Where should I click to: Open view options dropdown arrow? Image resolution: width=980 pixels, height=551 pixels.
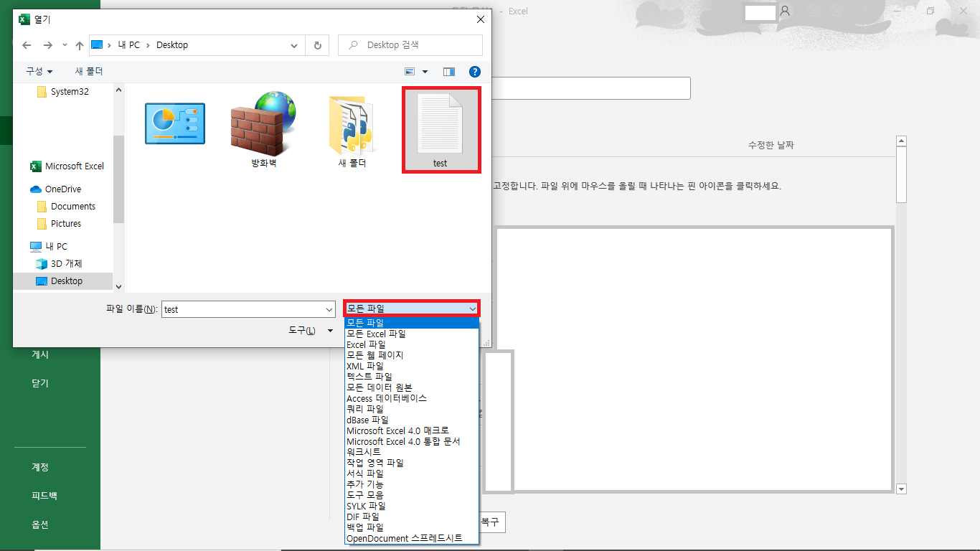[x=425, y=72]
